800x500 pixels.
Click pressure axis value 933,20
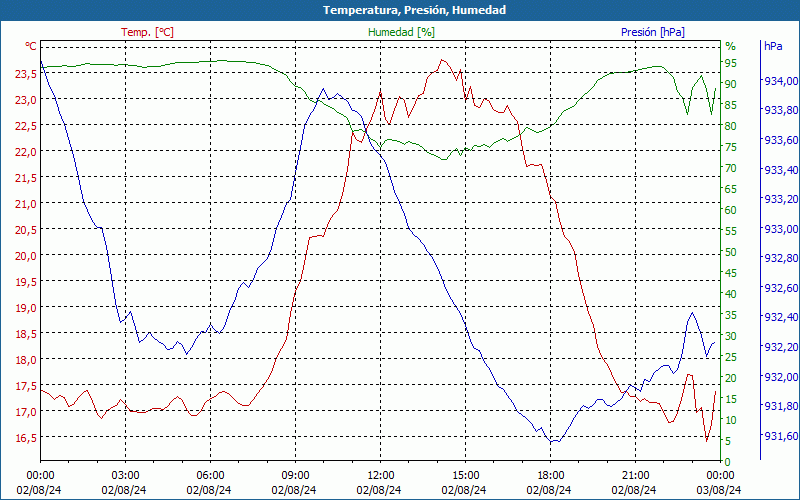(x=781, y=199)
